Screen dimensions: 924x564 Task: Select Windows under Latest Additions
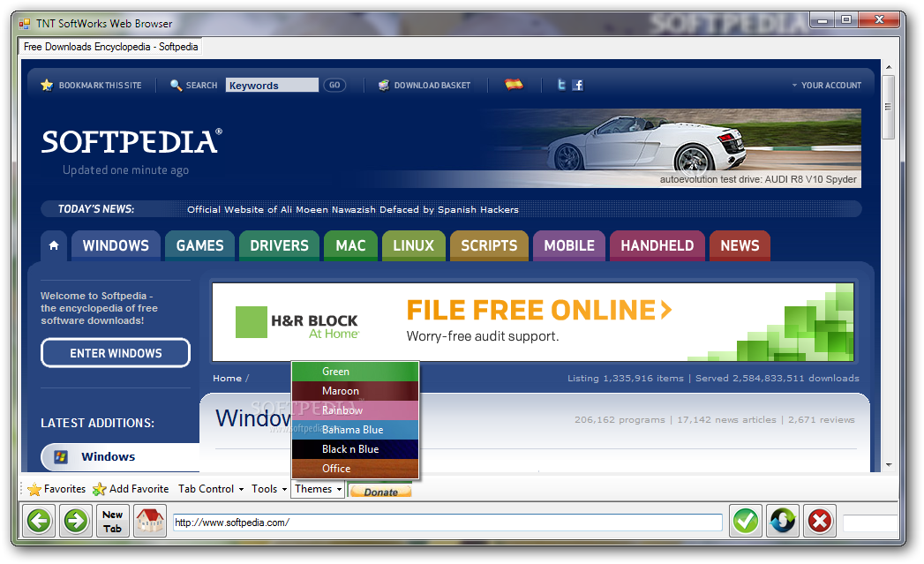tap(120, 456)
